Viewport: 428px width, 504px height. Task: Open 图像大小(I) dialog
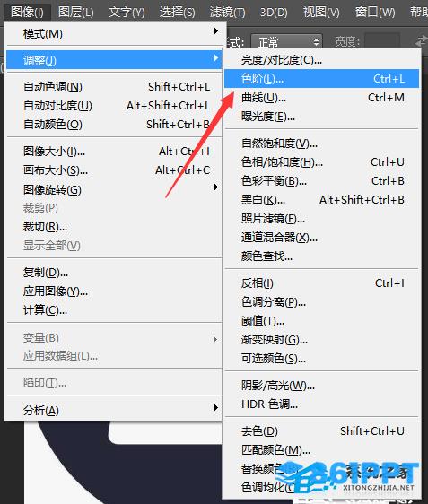coord(114,151)
